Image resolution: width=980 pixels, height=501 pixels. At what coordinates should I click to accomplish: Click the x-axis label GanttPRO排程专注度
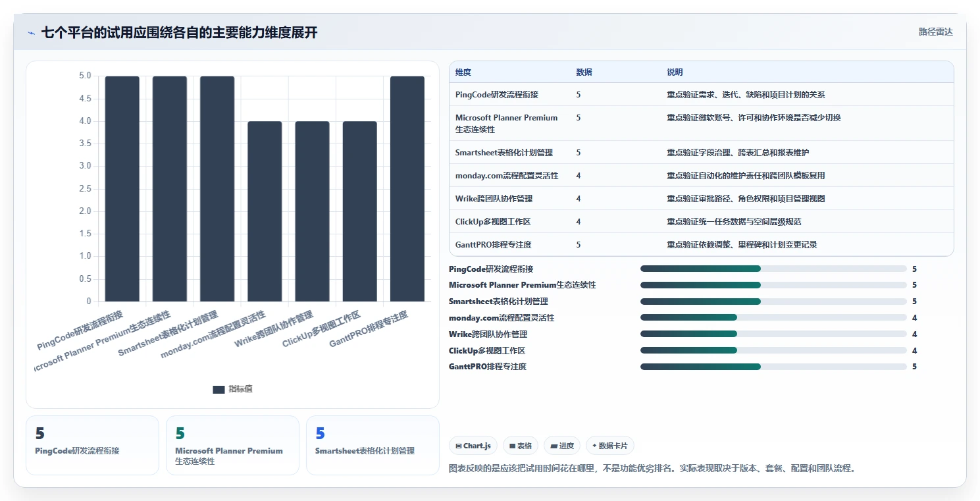point(369,329)
